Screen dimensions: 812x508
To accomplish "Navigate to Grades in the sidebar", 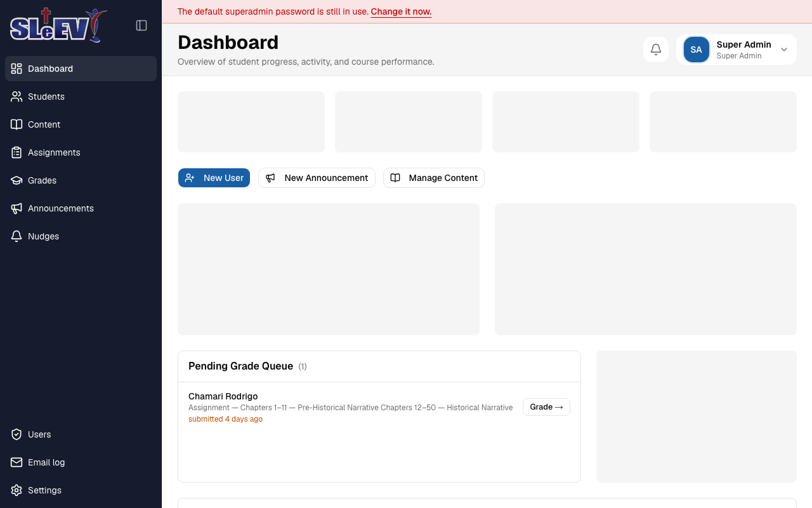I will click(81, 180).
